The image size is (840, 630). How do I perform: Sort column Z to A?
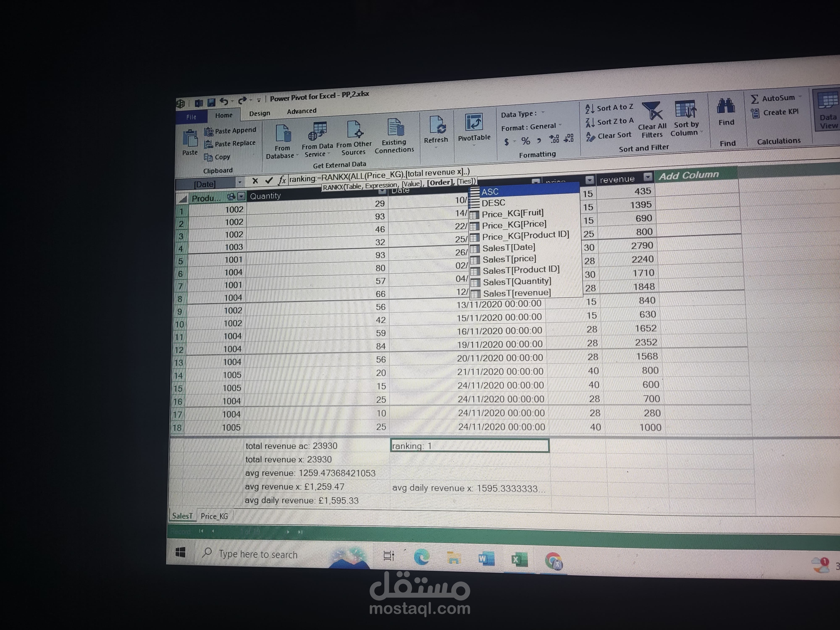point(609,122)
